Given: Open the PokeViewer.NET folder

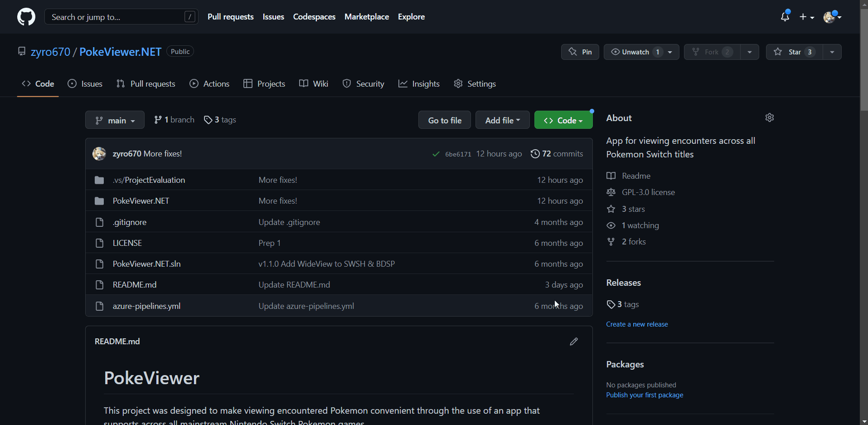Looking at the screenshot, I should point(141,201).
